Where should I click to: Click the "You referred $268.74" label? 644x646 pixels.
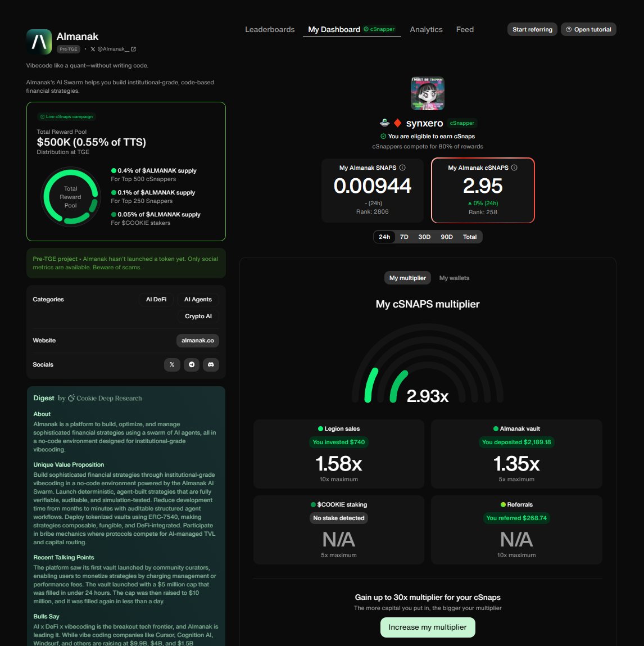click(516, 518)
